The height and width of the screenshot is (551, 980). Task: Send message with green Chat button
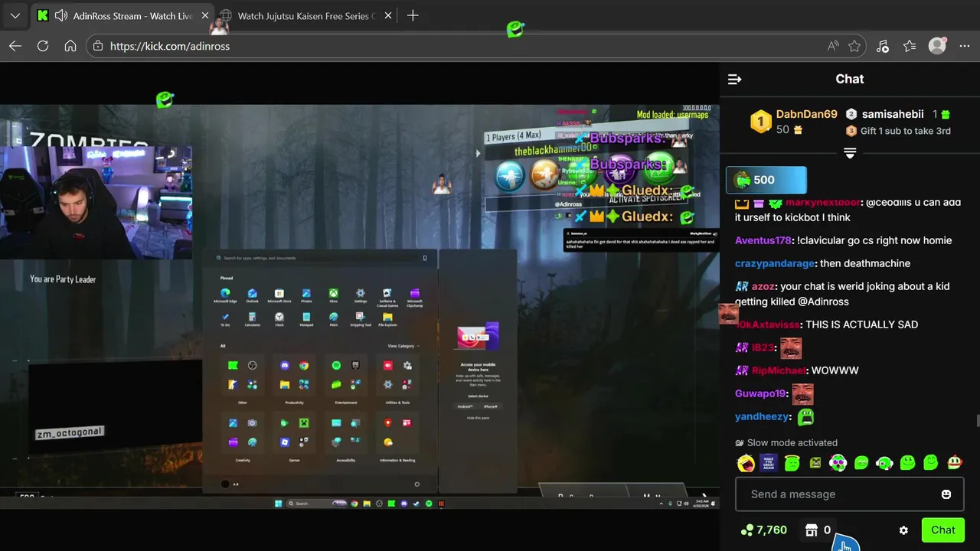942,530
